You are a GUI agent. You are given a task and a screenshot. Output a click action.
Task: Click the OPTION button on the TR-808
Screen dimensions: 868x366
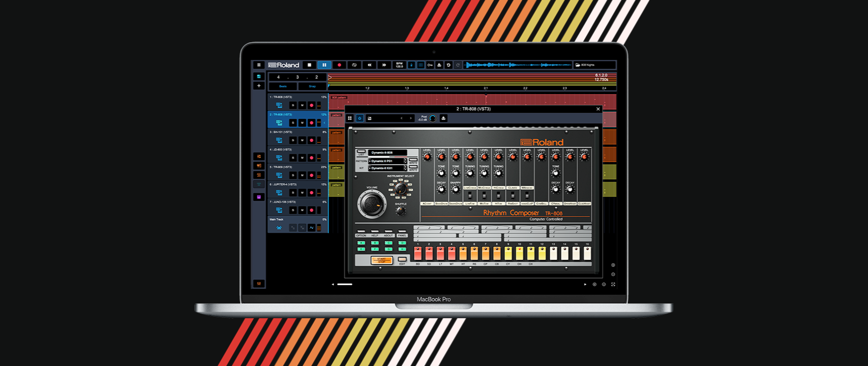[x=361, y=232]
